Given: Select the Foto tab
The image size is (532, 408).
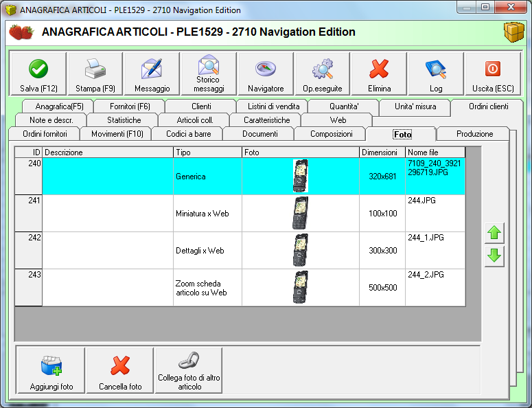Looking at the screenshot, I should [x=402, y=135].
